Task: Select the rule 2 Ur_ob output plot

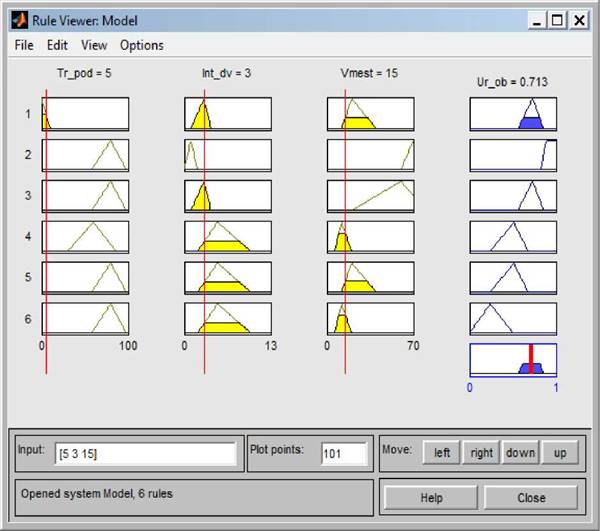Action: (x=514, y=155)
